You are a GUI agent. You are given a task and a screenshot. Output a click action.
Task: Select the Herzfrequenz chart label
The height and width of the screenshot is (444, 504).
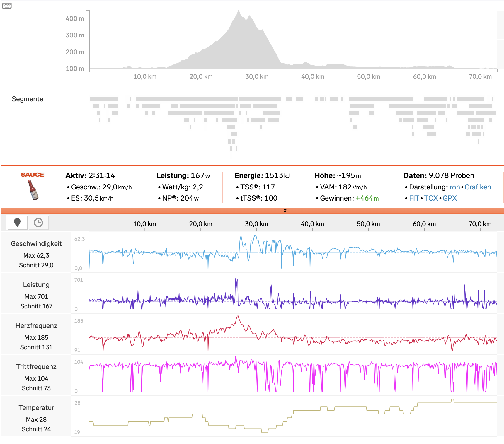pyautogui.click(x=36, y=326)
